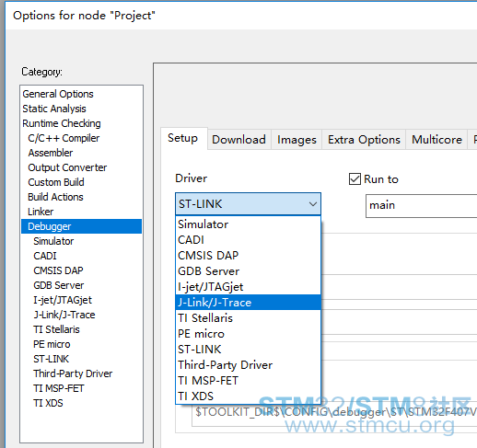The image size is (477, 448).
Task: Select PE micro in Category list
Action: [x=52, y=344]
